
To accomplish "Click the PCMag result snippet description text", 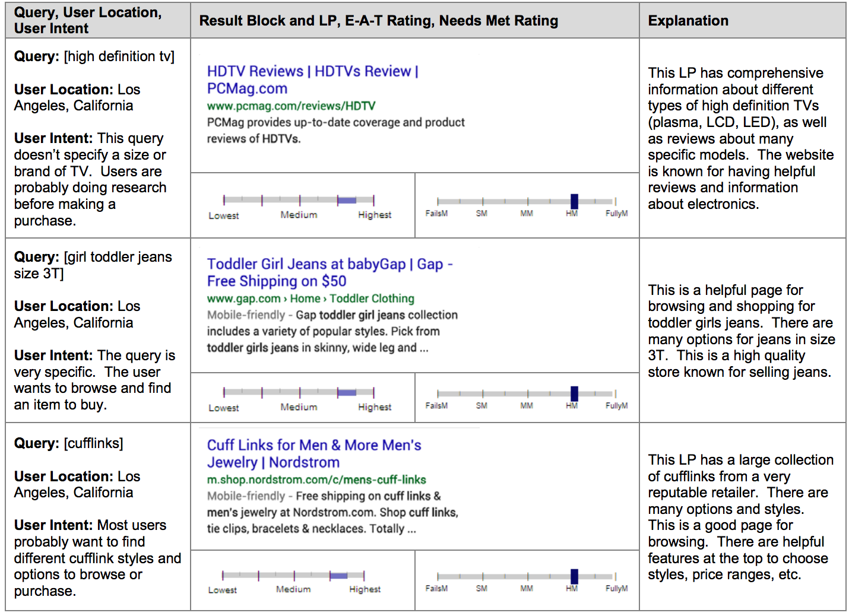I will tap(335, 130).
